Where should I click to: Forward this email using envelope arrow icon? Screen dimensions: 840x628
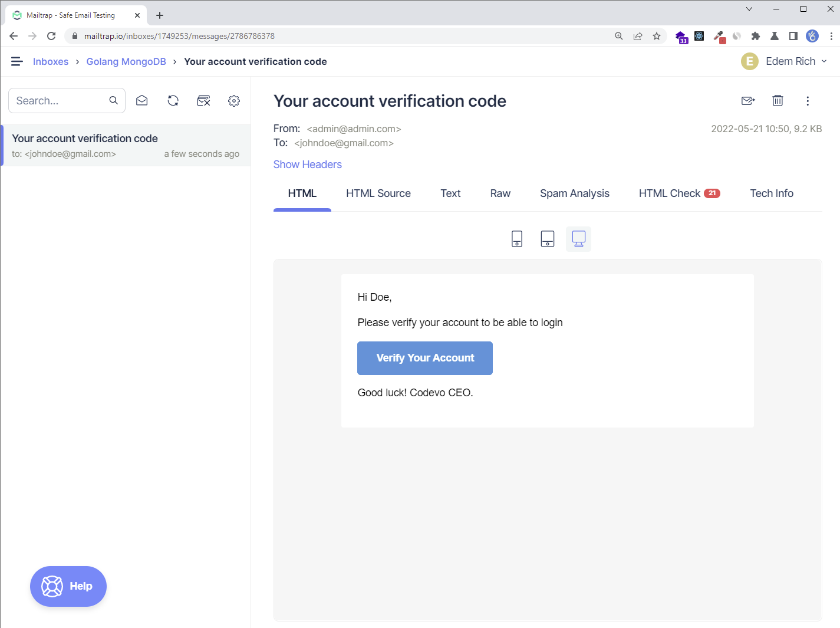point(748,101)
